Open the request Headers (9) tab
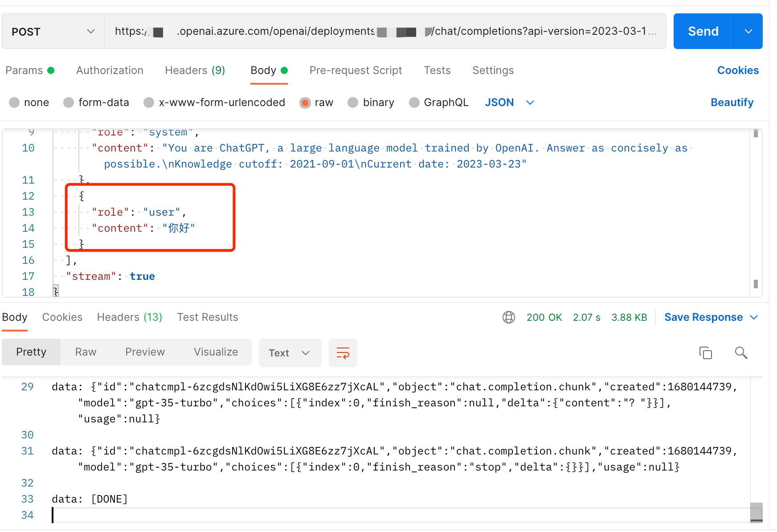The width and height of the screenshot is (777, 532). point(195,70)
